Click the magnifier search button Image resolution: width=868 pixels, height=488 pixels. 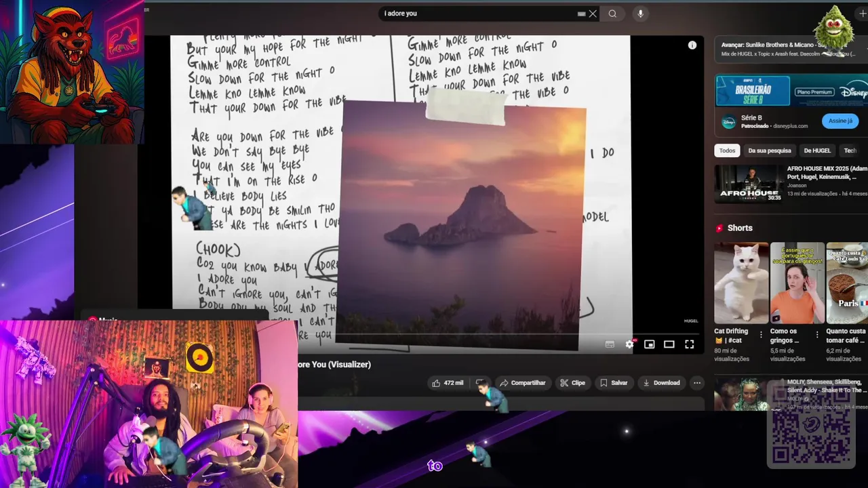612,14
